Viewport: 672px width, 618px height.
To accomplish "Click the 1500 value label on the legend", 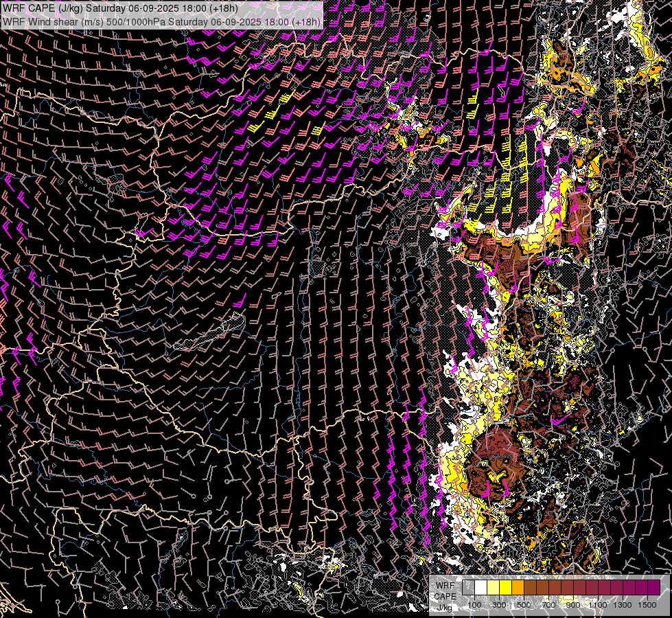I will 647,605.
